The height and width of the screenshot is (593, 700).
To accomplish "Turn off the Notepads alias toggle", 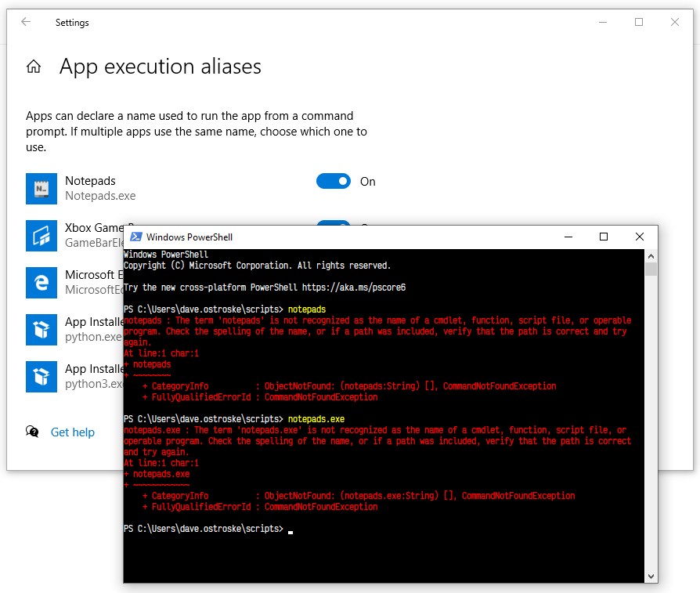I will pos(334,181).
